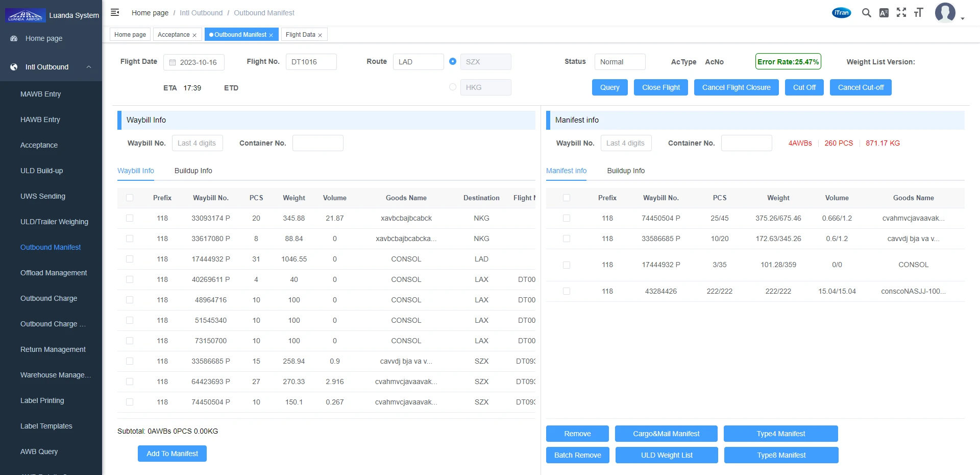Open the font size adjustment icon

tap(919, 13)
